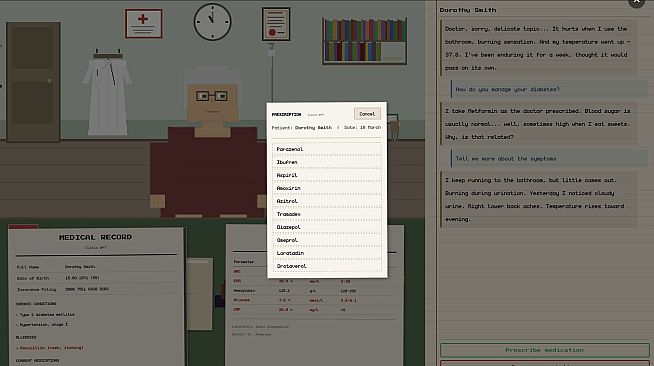Click the Prescribe medication button

click(544, 350)
